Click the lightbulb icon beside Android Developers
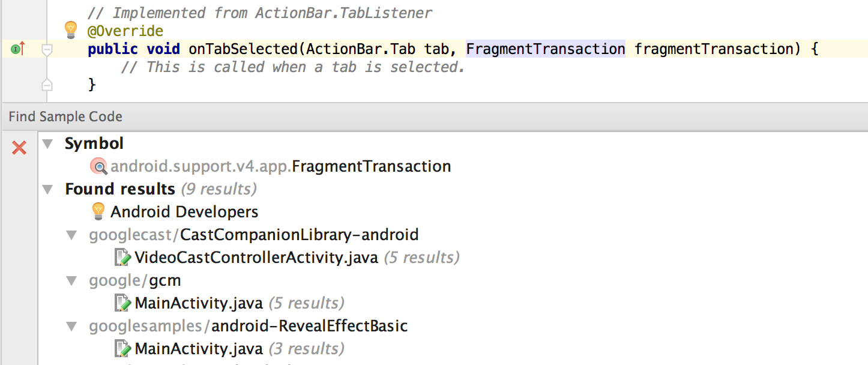The image size is (868, 365). click(x=98, y=211)
